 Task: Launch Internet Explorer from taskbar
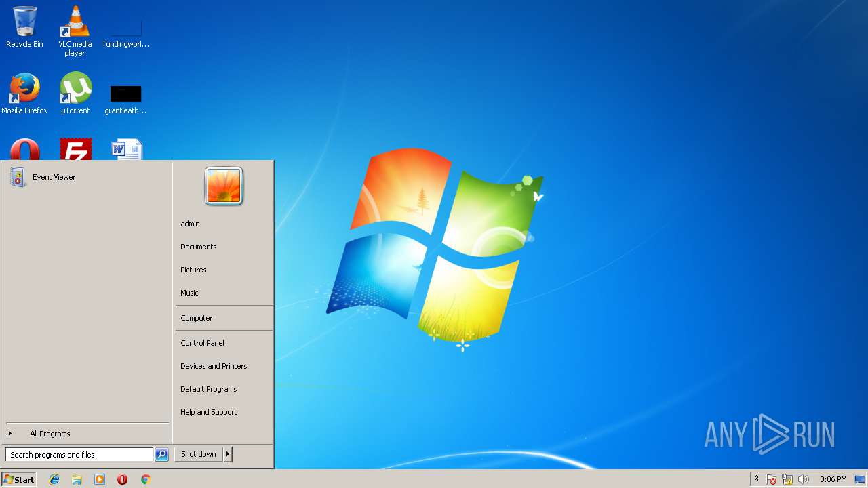[x=54, y=479]
